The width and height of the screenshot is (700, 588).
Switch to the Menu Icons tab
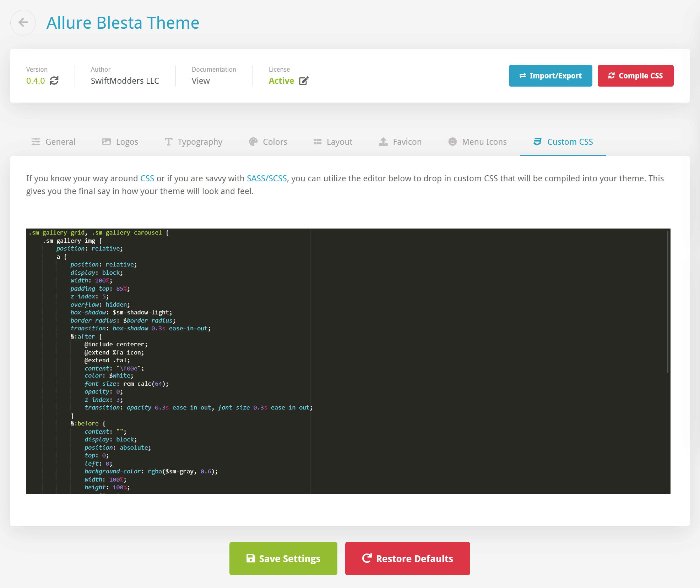click(477, 142)
